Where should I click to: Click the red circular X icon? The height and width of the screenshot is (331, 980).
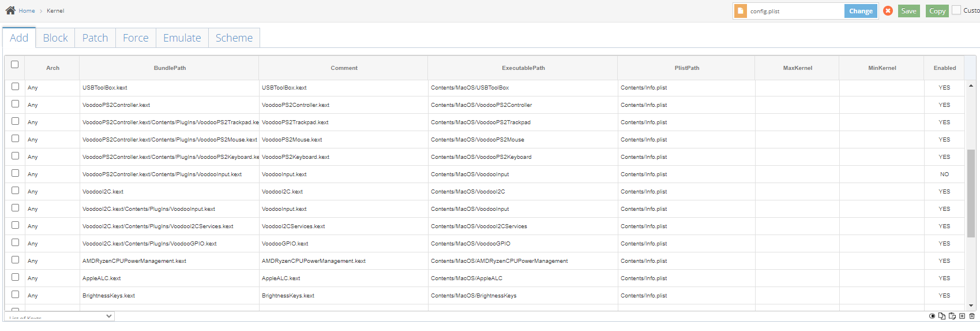point(888,11)
